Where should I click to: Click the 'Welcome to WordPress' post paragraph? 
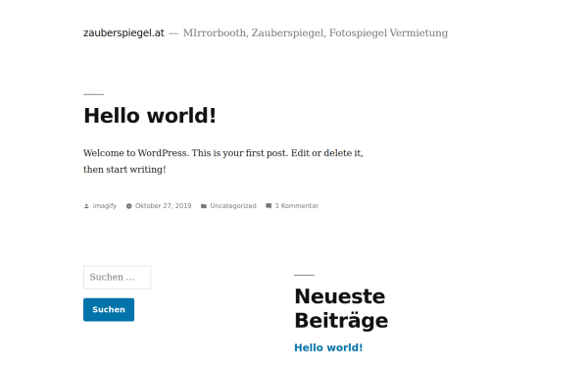223,161
